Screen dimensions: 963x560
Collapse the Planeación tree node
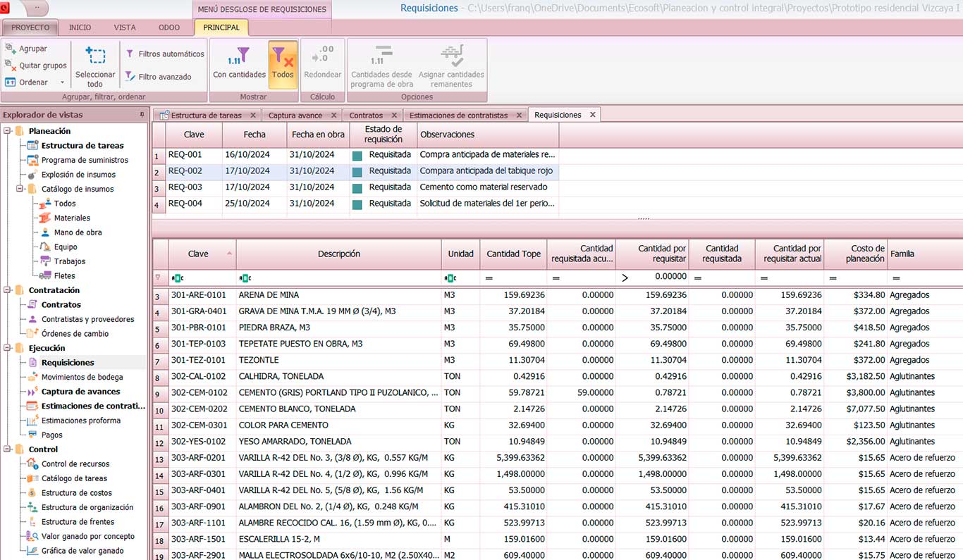pos(7,131)
